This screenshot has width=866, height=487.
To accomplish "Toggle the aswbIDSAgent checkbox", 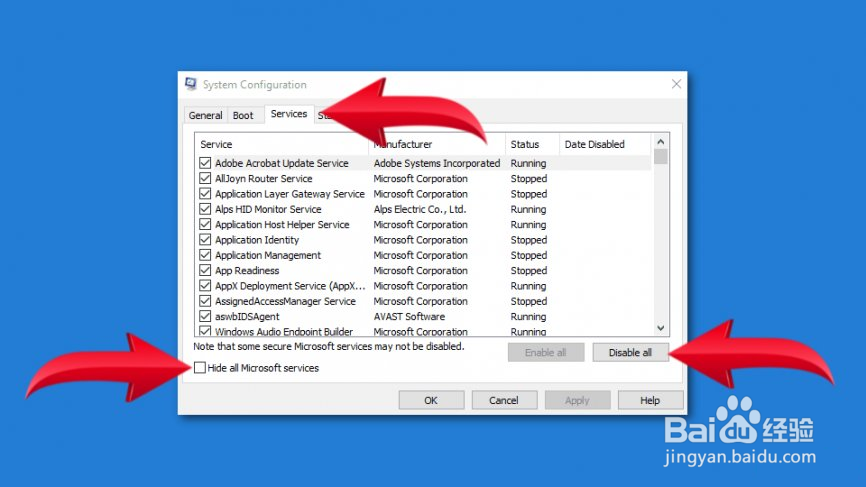I will pyautogui.click(x=205, y=316).
